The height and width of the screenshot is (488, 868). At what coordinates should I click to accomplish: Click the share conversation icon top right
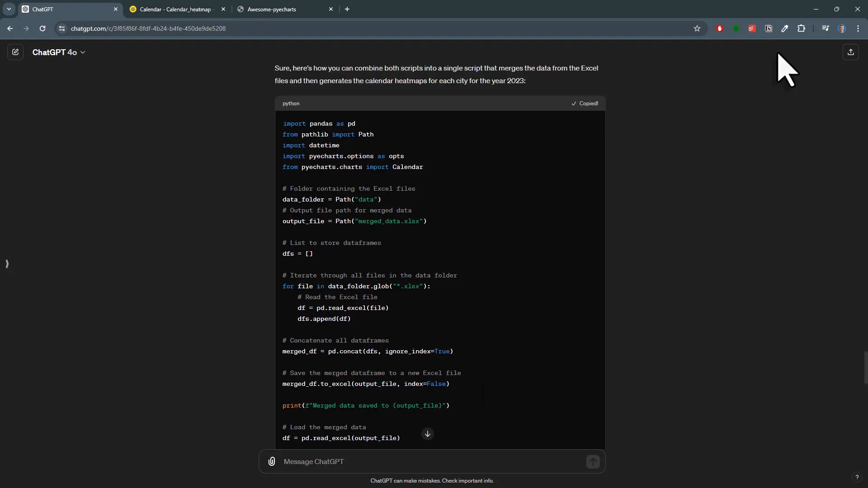[x=851, y=52]
